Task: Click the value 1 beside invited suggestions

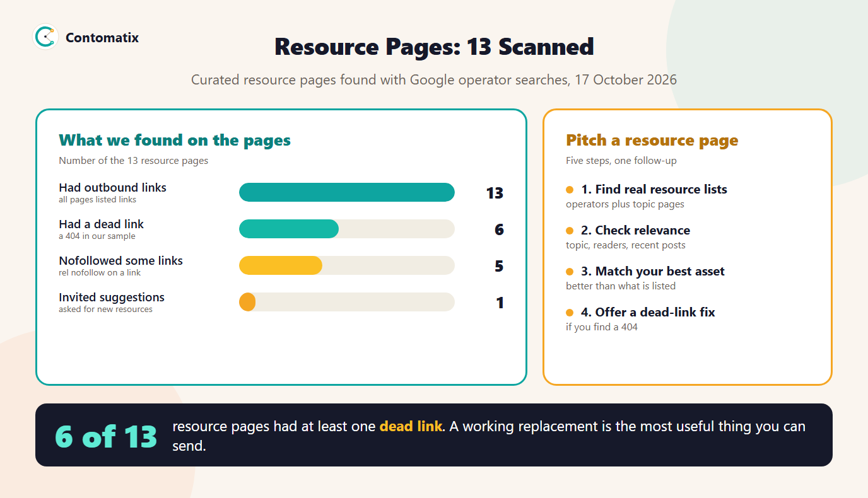Action: [500, 303]
